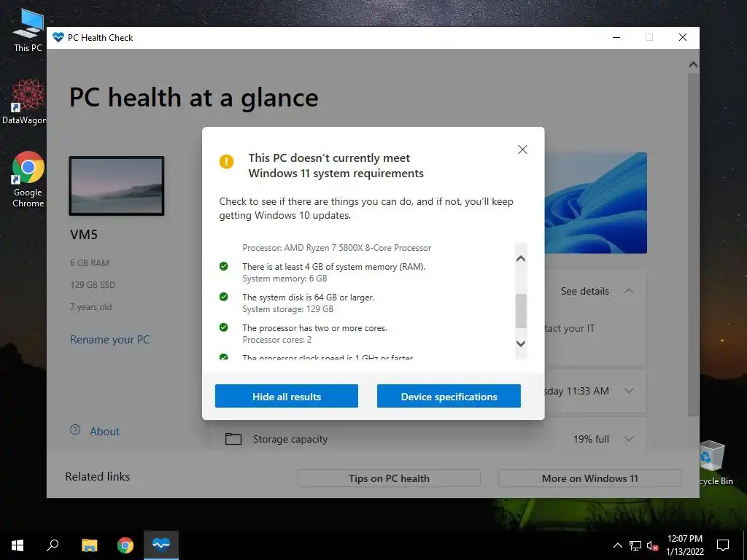The width and height of the screenshot is (747, 560).
Task: Click 'The system disk is 64 GB or larger' text
Action: point(309,297)
